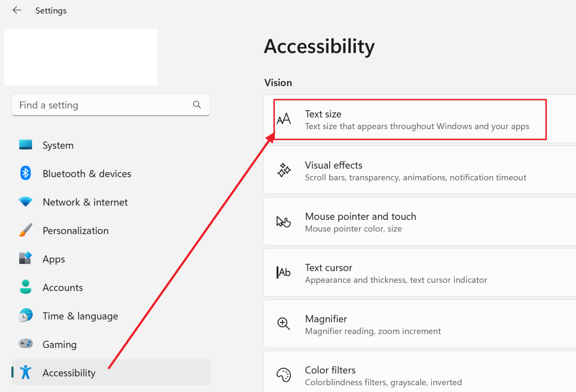The height and width of the screenshot is (392, 576).
Task: Click the Color filters palette icon
Action: [x=284, y=375]
